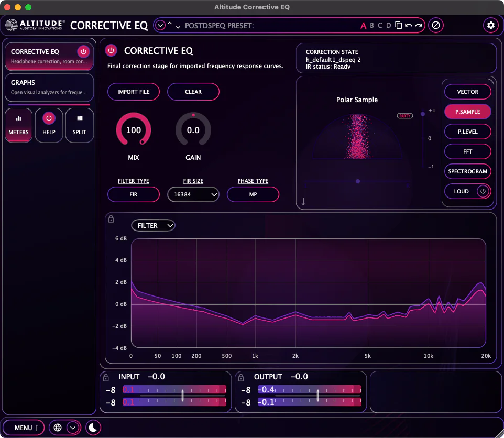Open the PHASE TYPE MP selector

[x=253, y=194]
